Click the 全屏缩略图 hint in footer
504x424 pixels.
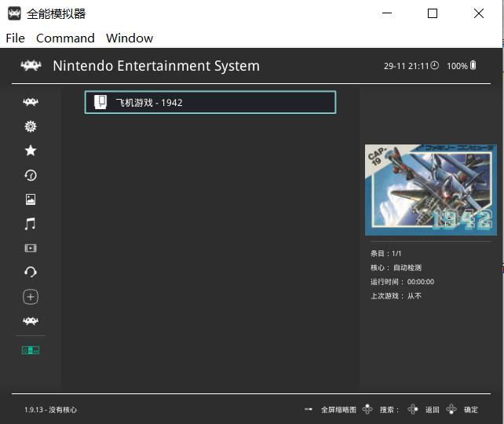tap(338, 410)
